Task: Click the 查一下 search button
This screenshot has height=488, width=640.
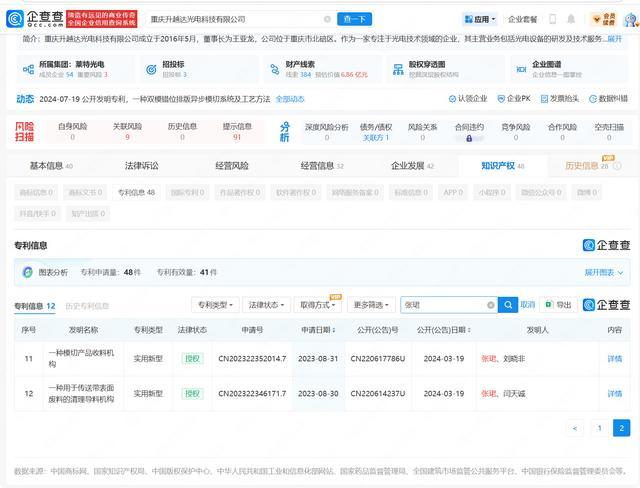Action: (354, 19)
